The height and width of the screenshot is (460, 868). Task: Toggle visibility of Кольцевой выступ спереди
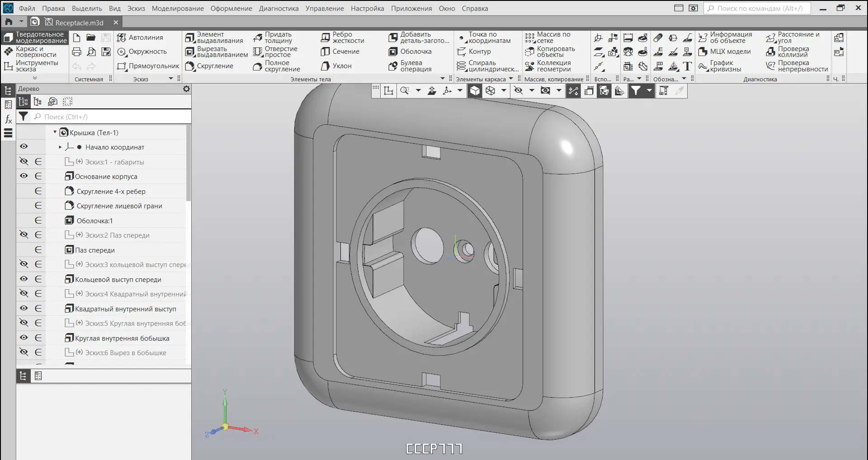pos(24,279)
